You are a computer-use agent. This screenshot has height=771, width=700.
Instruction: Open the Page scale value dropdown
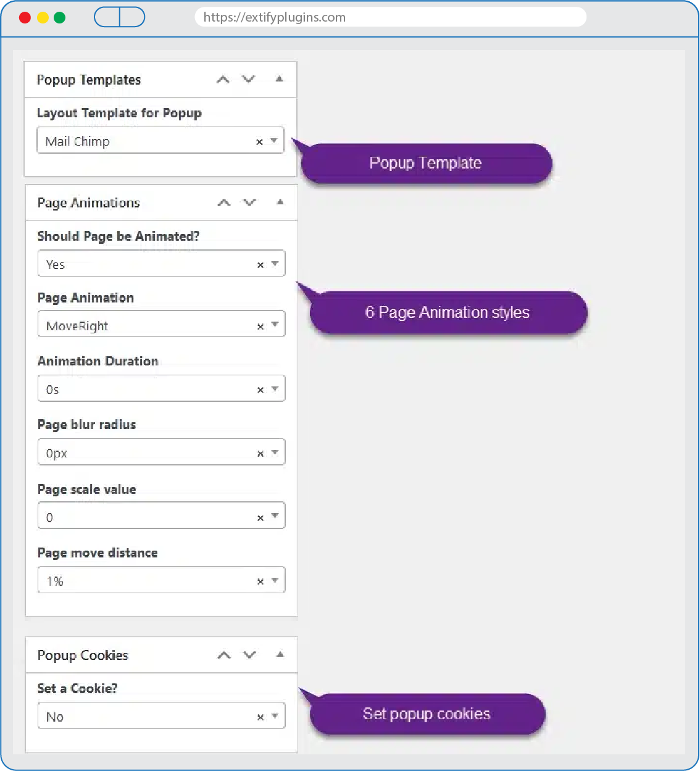pyautogui.click(x=275, y=516)
